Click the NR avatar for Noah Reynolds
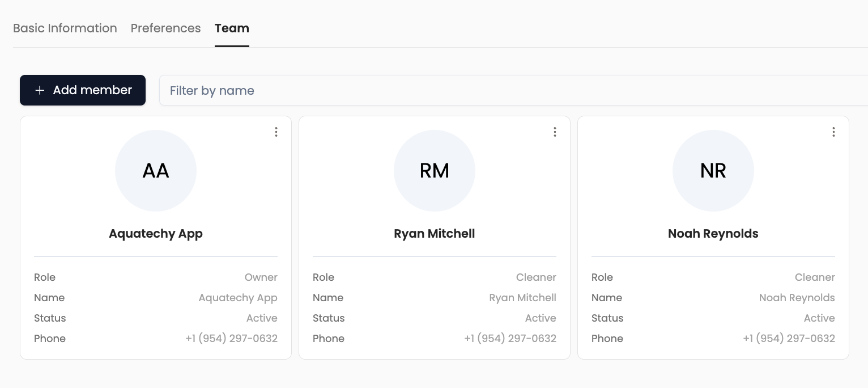868x388 pixels. (713, 171)
